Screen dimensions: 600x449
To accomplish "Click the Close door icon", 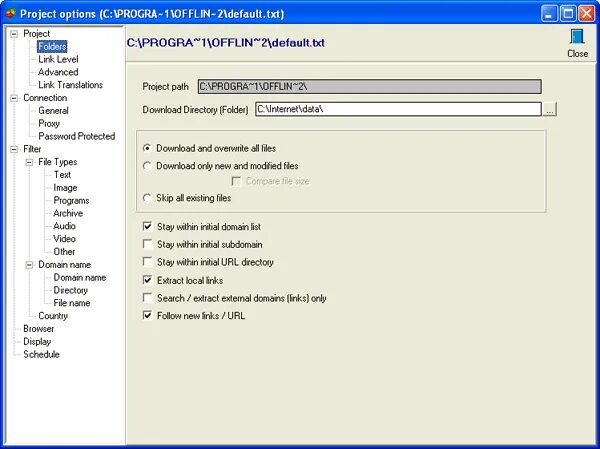I will click(x=577, y=37).
